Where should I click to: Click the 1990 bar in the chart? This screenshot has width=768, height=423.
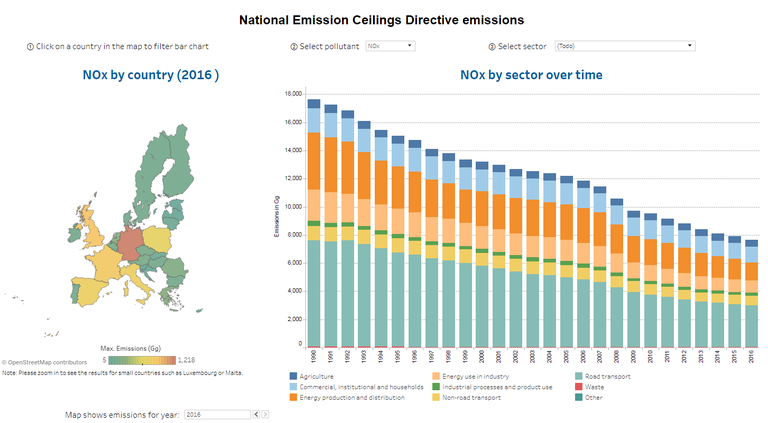pos(314,223)
